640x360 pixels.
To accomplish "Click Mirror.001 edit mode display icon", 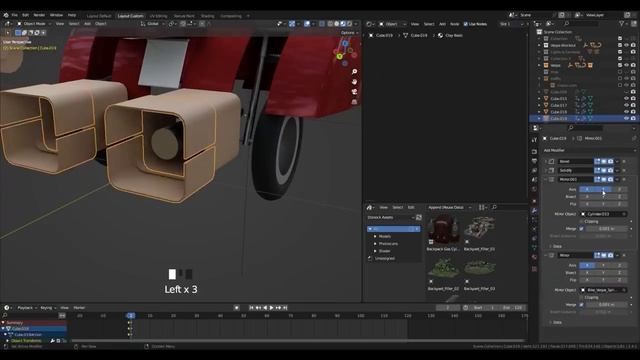I will point(598,179).
